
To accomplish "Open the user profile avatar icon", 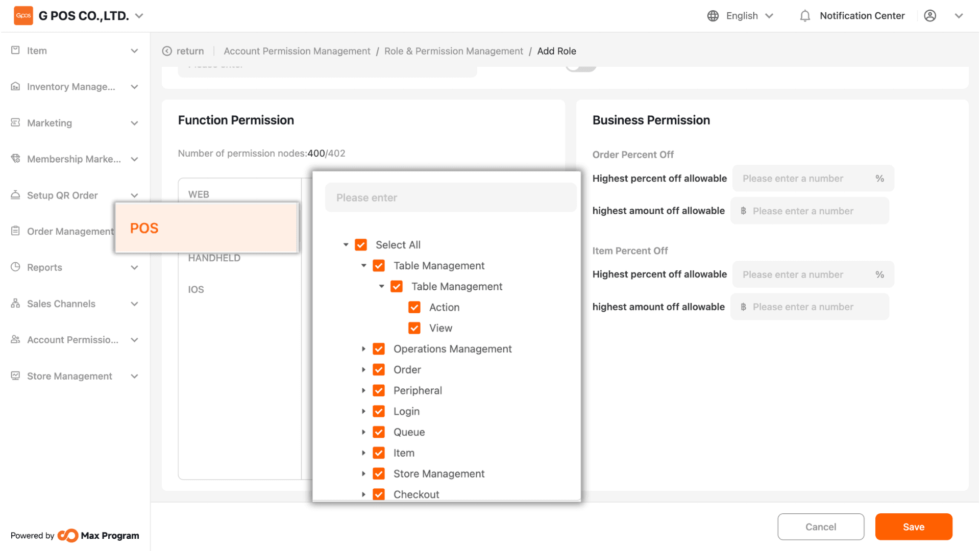I will pyautogui.click(x=930, y=16).
